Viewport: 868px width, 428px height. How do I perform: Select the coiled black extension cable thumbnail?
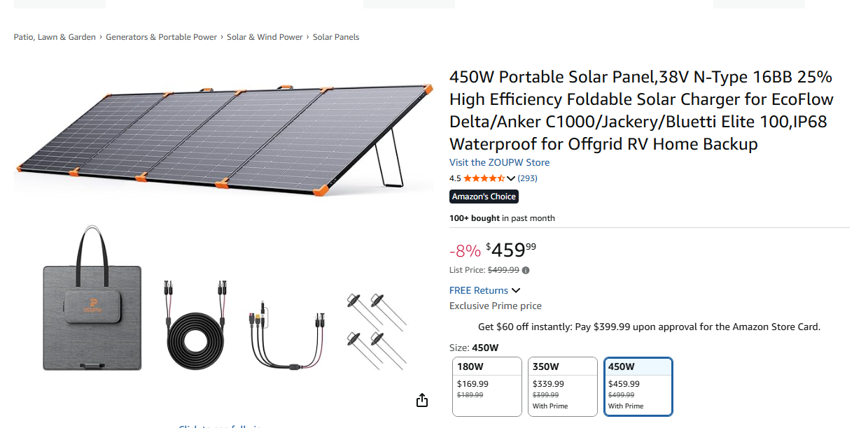tap(196, 324)
